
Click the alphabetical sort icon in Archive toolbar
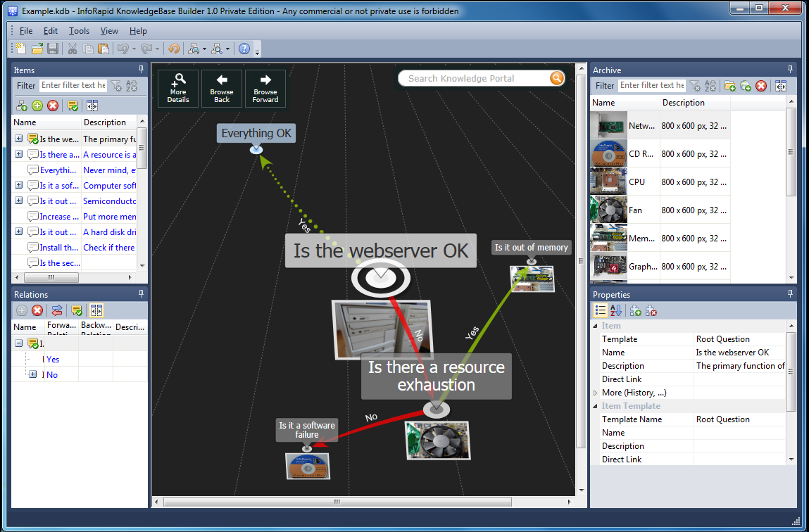pyautogui.click(x=710, y=86)
